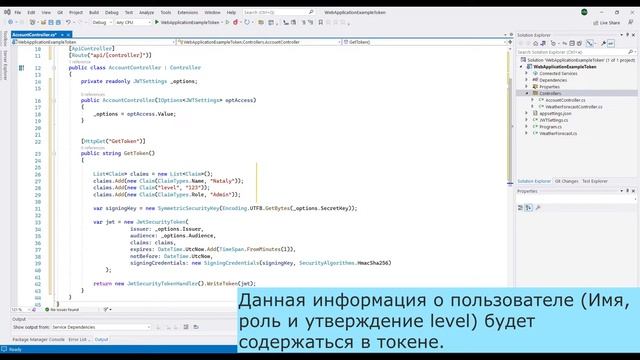The height and width of the screenshot is (360, 640).
Task: Click the Alphabetical sort icon in Properties panel
Action: coord(529,208)
